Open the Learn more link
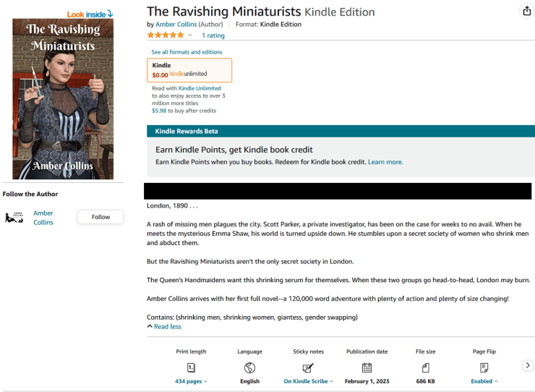535x392 pixels. (385, 162)
